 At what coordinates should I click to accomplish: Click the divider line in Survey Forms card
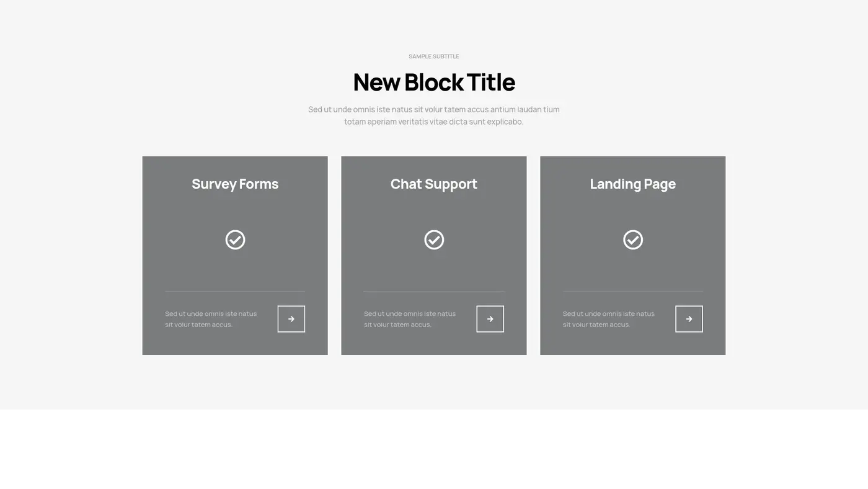coord(235,292)
